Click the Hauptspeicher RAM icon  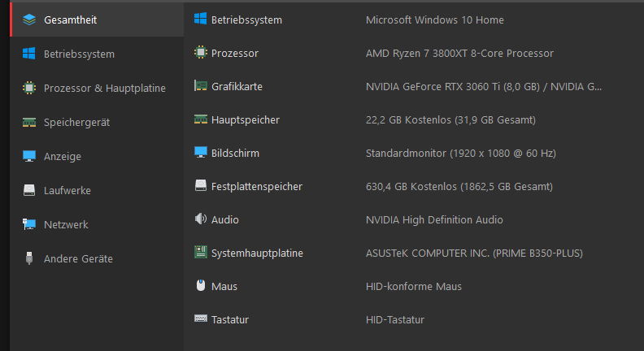pyautogui.click(x=200, y=119)
